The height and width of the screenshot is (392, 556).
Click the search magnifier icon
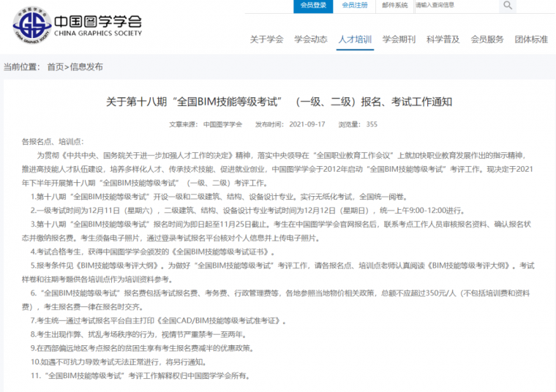[x=507, y=6]
